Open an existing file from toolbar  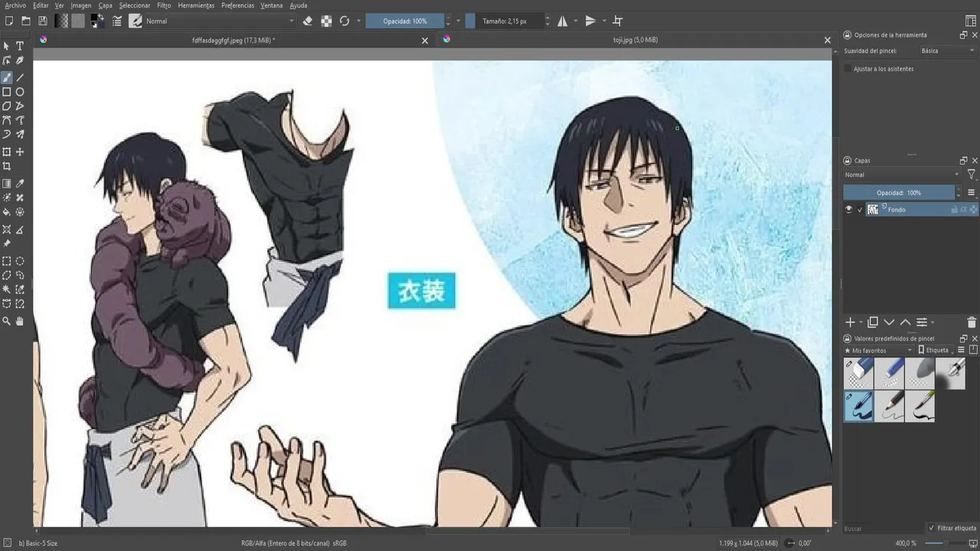click(25, 21)
